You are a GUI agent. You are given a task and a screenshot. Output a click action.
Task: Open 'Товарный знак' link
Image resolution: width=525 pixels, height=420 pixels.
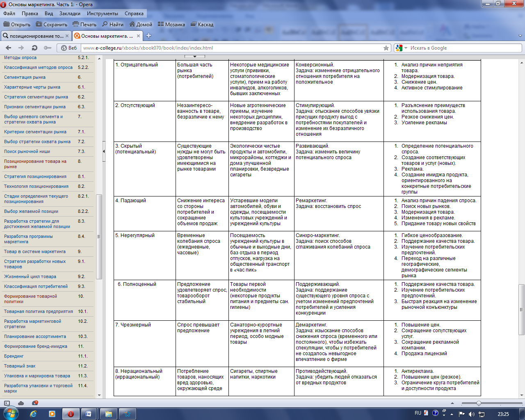pyautogui.click(x=20, y=366)
